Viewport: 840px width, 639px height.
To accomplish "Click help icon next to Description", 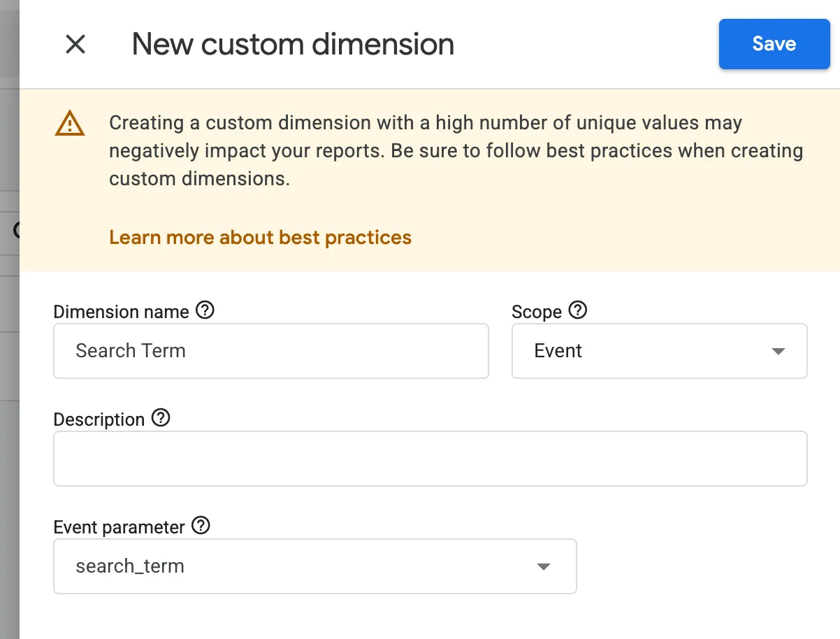I will [x=161, y=418].
